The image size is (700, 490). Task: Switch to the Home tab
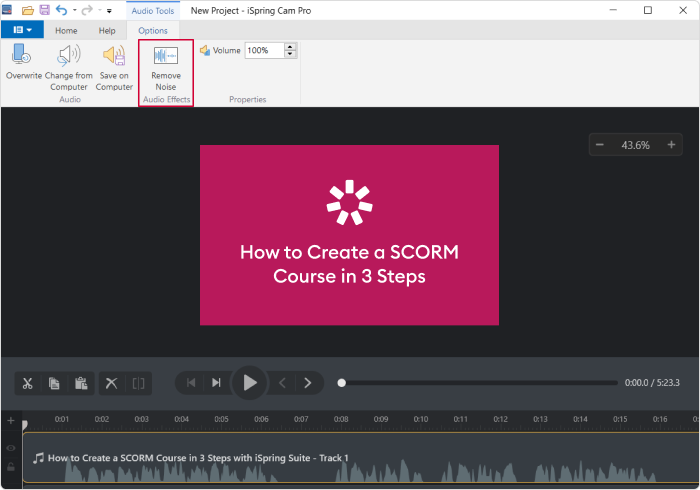(x=66, y=30)
